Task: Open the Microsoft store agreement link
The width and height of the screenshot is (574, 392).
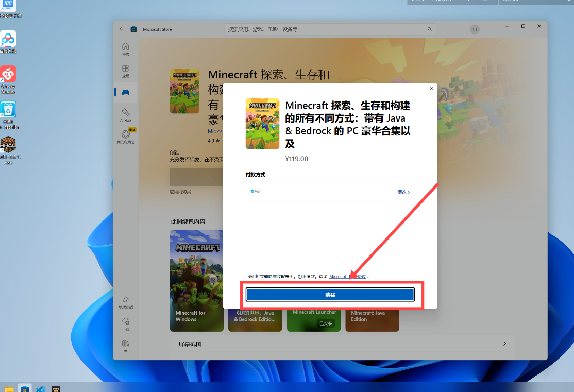Action: point(347,276)
